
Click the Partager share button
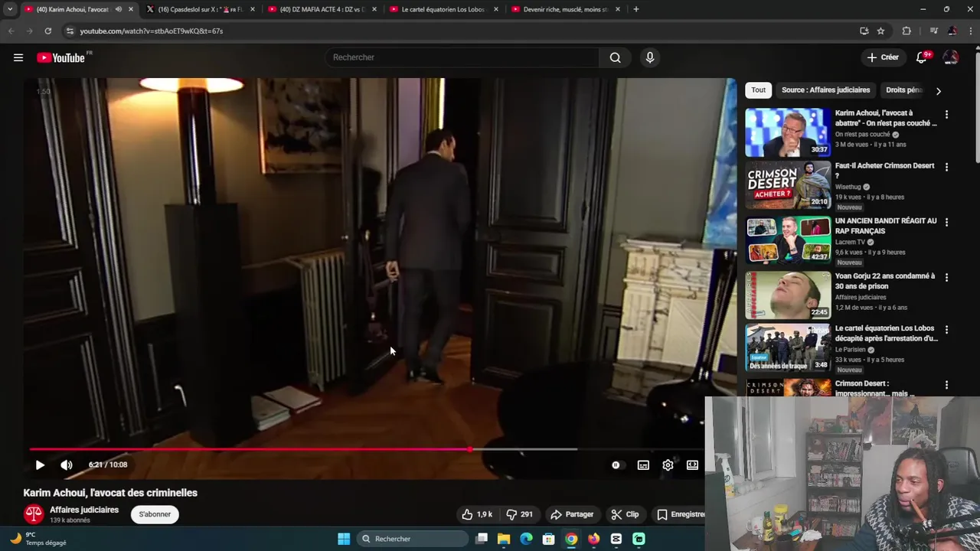(572, 514)
